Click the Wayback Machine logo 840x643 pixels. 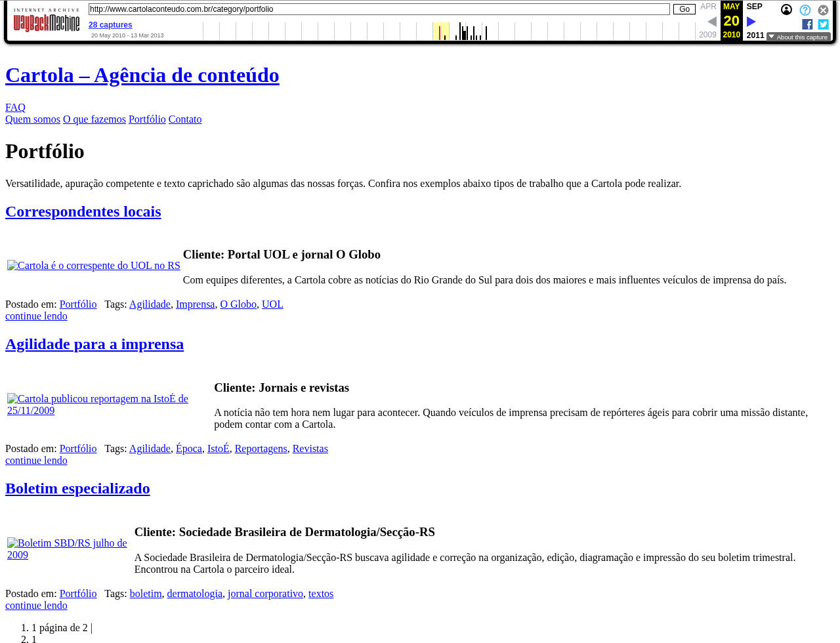pyautogui.click(x=46, y=21)
